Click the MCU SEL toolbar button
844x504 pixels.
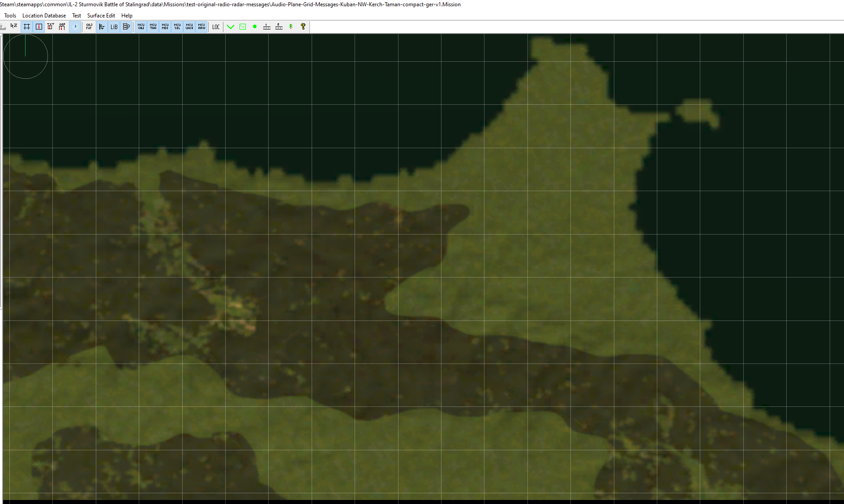tap(177, 27)
